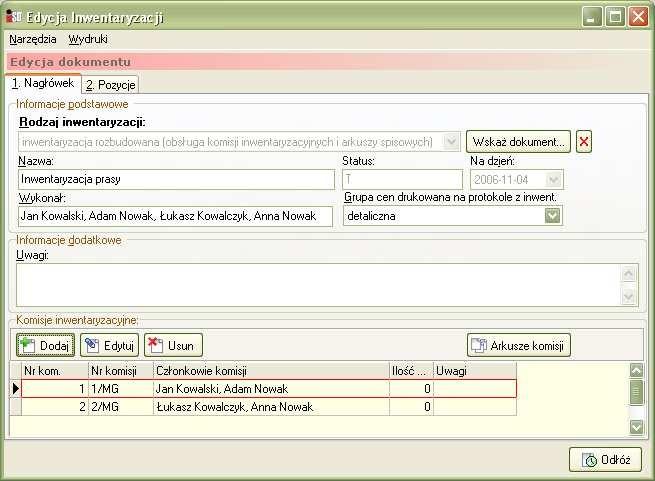The height and width of the screenshot is (481, 655).
Task: Expand the detaliczna price group dropdown
Action: [552, 216]
